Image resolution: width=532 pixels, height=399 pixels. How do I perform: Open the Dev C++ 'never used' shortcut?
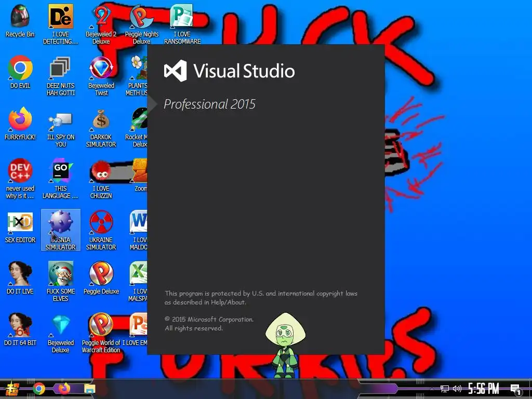point(20,179)
